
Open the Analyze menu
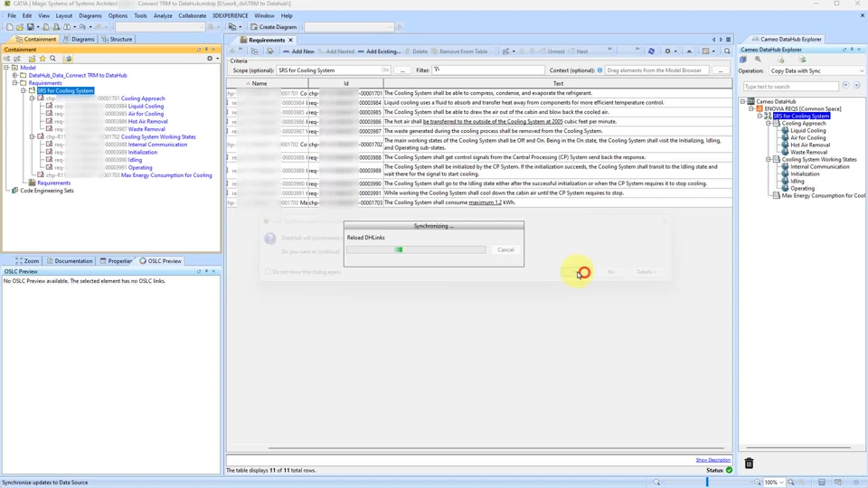[x=163, y=15]
